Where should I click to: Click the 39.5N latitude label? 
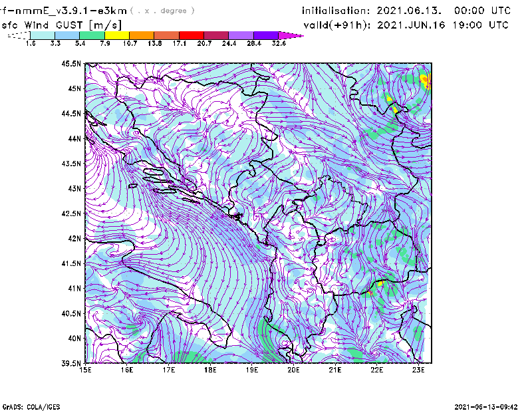[71, 364]
